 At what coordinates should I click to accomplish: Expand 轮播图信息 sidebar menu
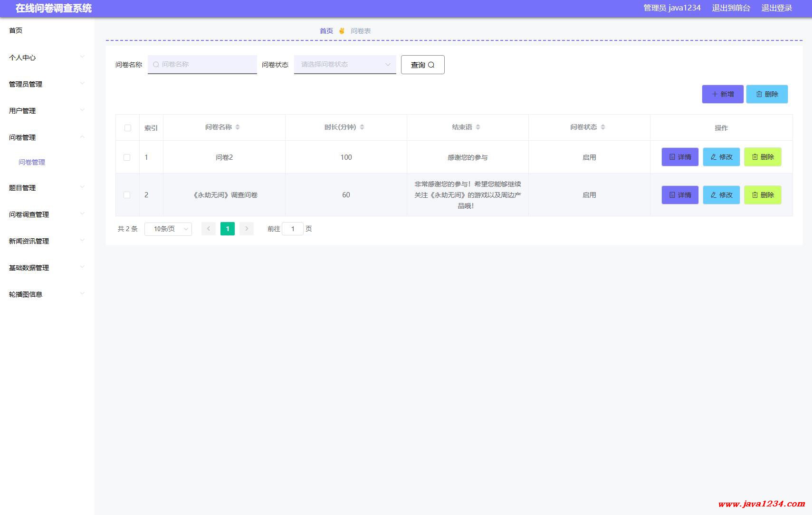[x=47, y=294]
